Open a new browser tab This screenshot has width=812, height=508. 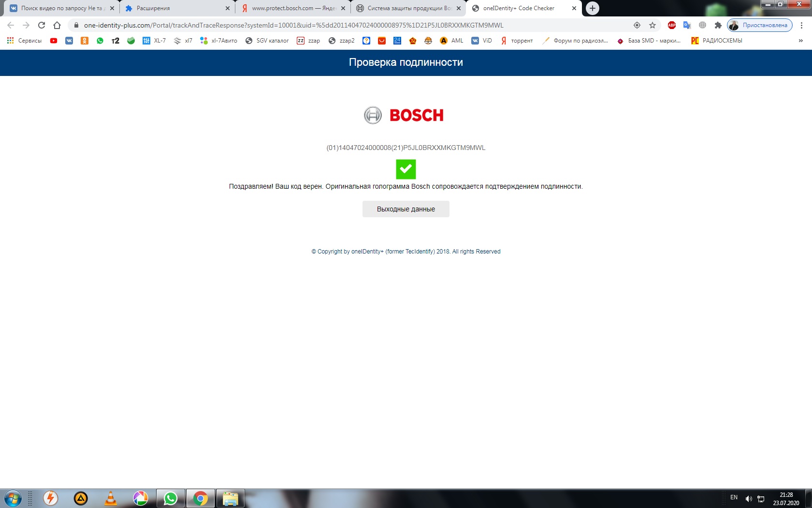click(x=592, y=8)
